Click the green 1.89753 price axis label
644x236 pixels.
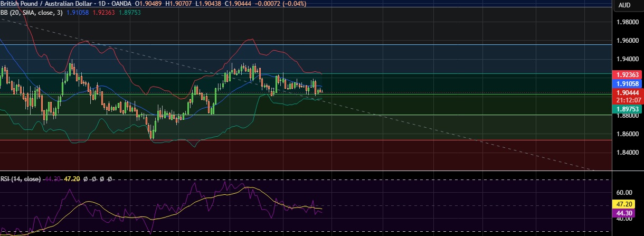point(628,109)
